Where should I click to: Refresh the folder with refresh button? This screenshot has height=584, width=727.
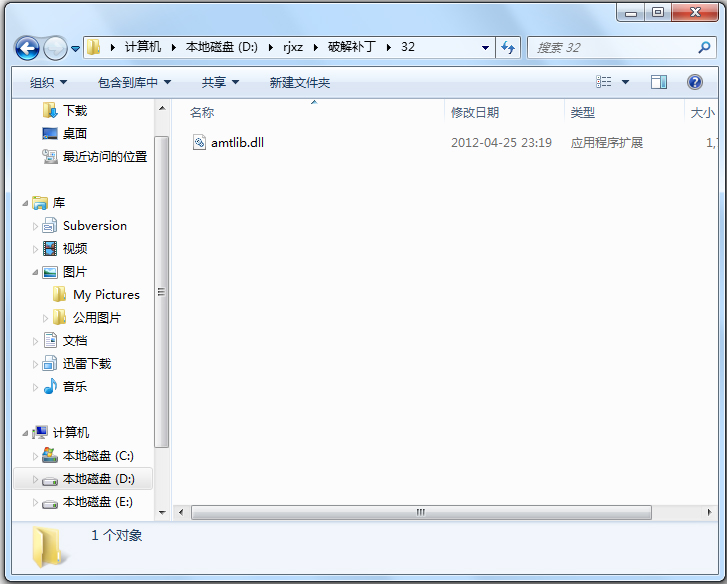tap(508, 47)
